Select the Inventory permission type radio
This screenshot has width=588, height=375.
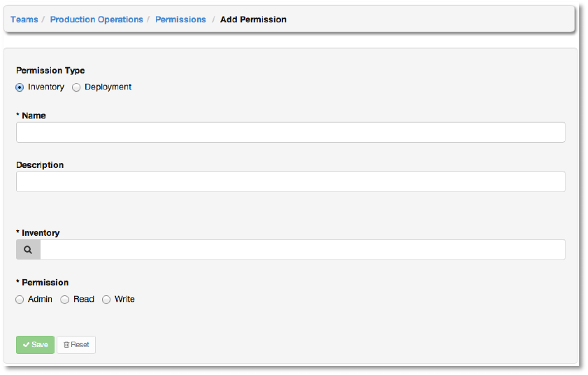point(20,87)
